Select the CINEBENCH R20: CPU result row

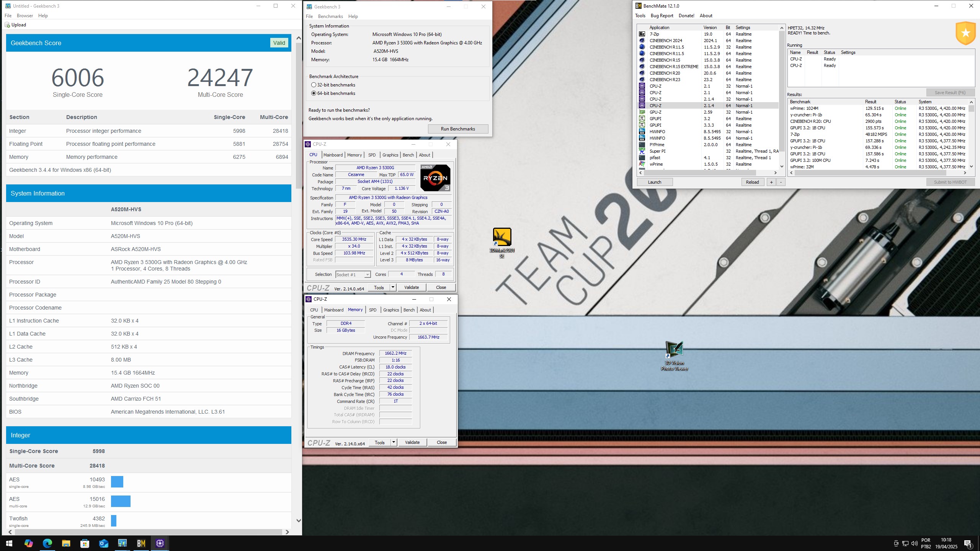tap(878, 121)
